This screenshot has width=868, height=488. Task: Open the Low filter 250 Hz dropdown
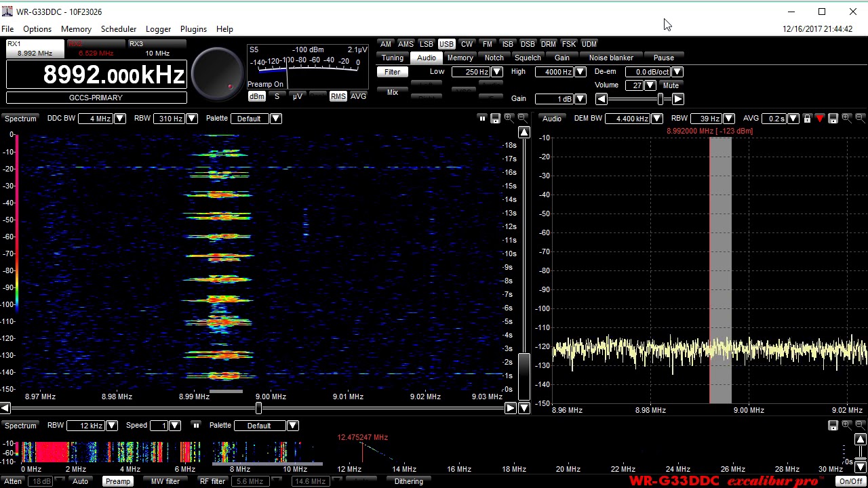pos(497,72)
